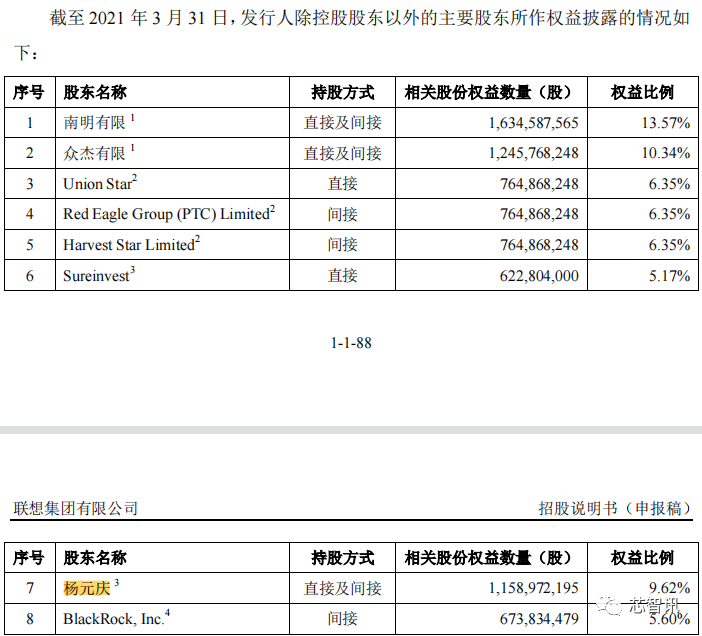The width and height of the screenshot is (702, 636).
Task: Click the share count 1,158,972,195
Action: 533,588
